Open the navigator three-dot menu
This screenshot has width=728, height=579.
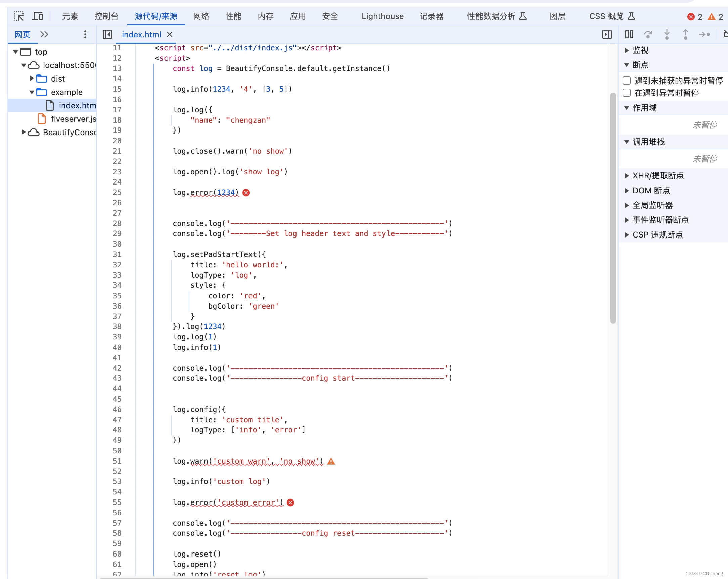[85, 34]
